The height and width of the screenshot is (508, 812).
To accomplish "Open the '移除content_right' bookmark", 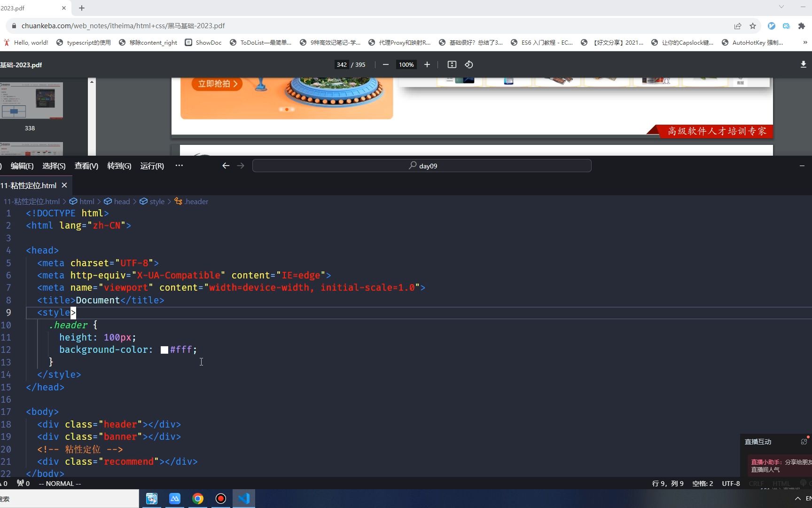I will click(x=148, y=42).
